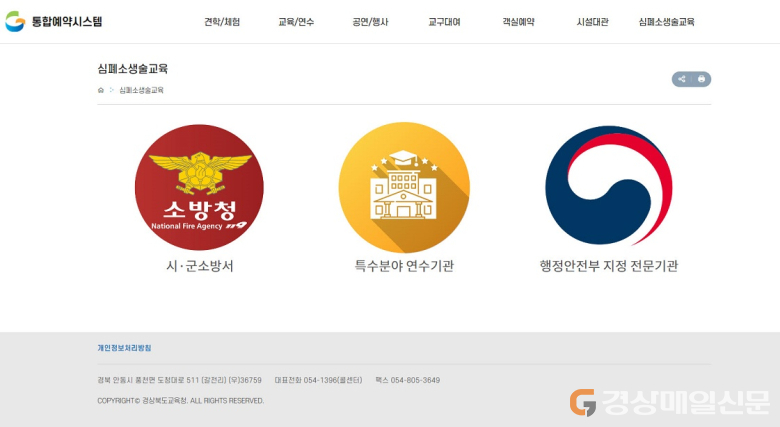Click the share icon in gray pill

pyautogui.click(x=682, y=79)
